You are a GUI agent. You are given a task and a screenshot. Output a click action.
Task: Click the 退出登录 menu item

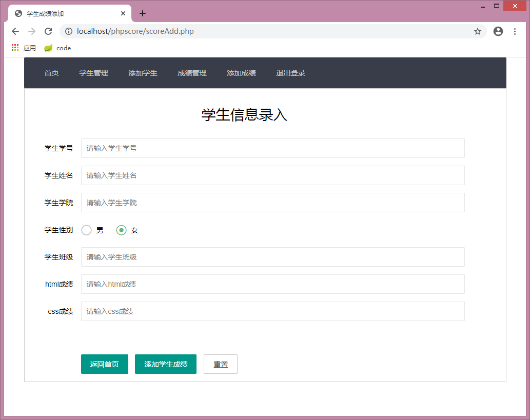[x=290, y=73]
